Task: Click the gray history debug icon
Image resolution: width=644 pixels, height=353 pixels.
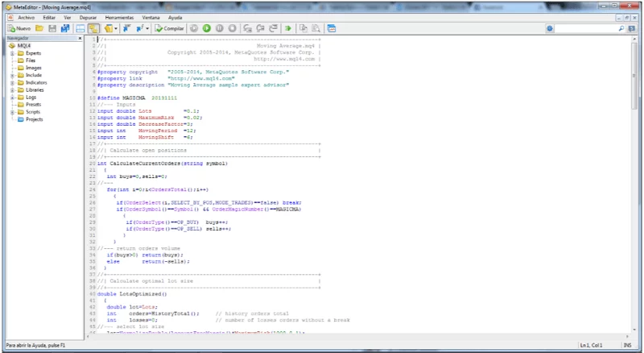Action: (194, 28)
